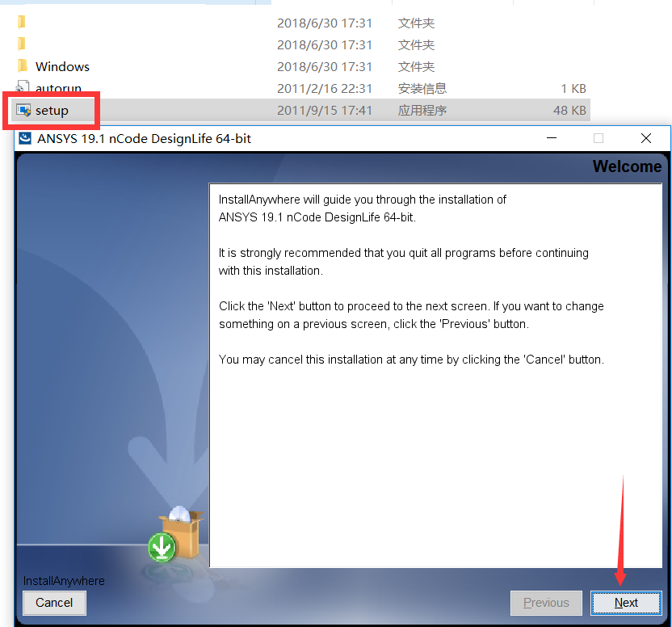Click the welcome message text panel

(435, 375)
